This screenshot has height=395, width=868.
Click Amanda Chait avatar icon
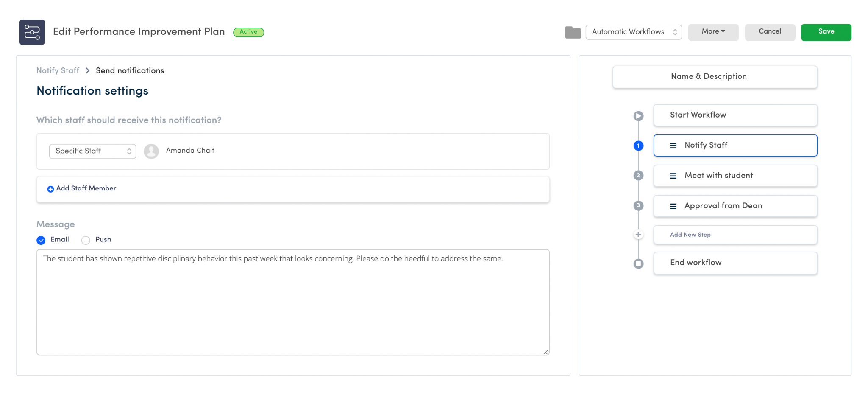pyautogui.click(x=151, y=151)
